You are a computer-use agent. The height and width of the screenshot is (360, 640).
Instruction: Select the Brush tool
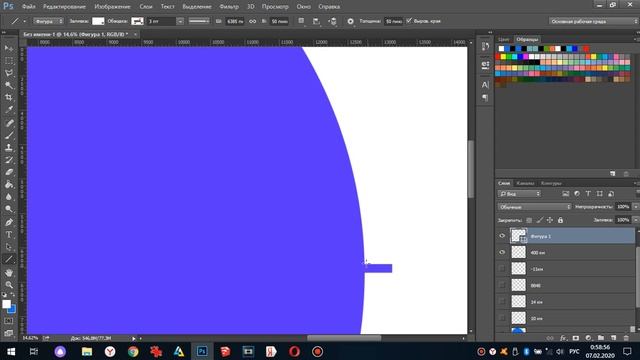(9, 135)
